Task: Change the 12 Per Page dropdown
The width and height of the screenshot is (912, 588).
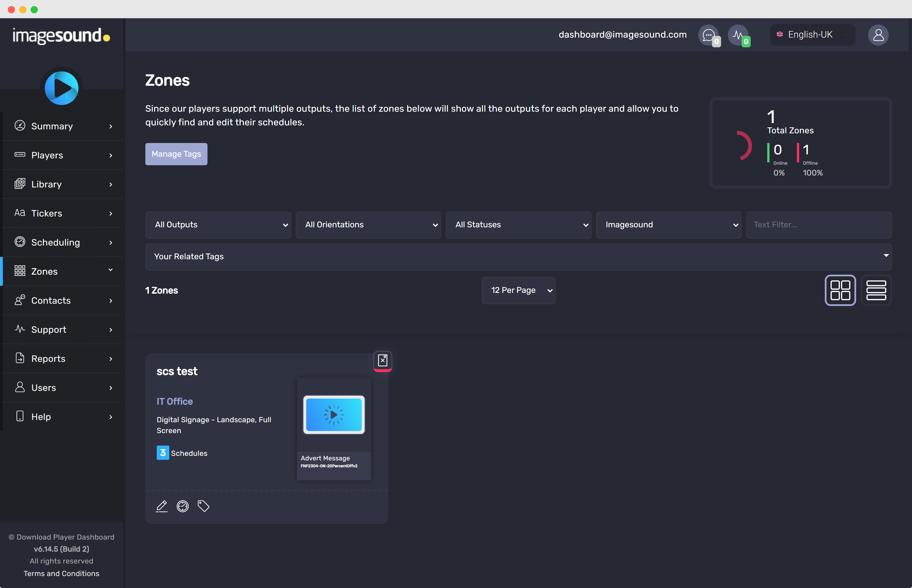Action: (518, 291)
